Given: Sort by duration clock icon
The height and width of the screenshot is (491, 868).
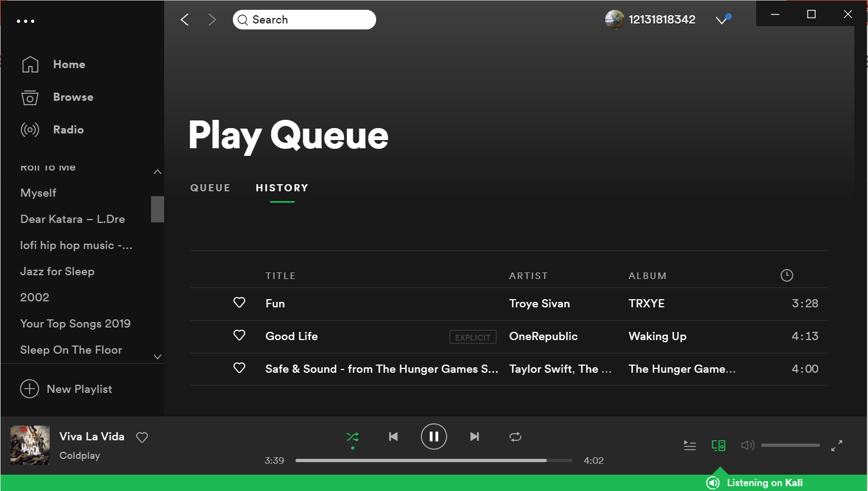Looking at the screenshot, I should (787, 275).
